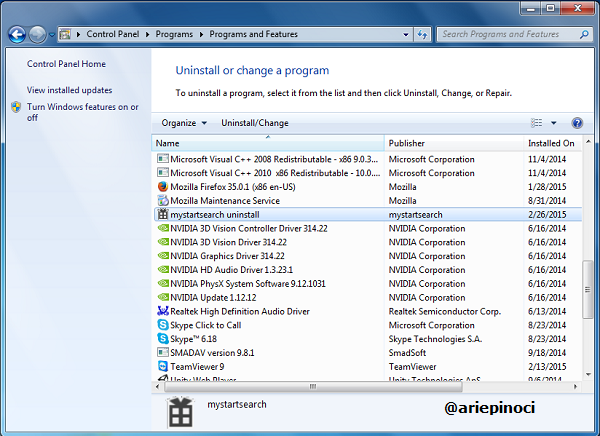Select the SMADAV version 9.8.1 icon

click(x=163, y=352)
